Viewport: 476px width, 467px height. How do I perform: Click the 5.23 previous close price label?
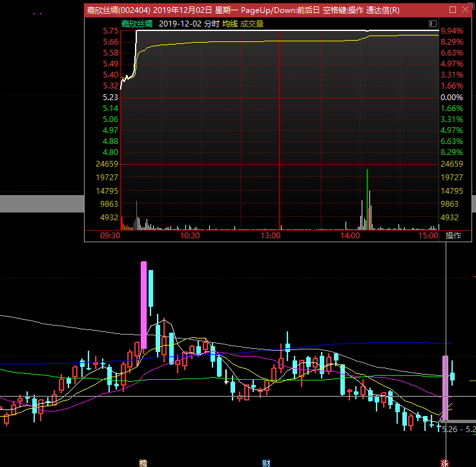(x=110, y=97)
